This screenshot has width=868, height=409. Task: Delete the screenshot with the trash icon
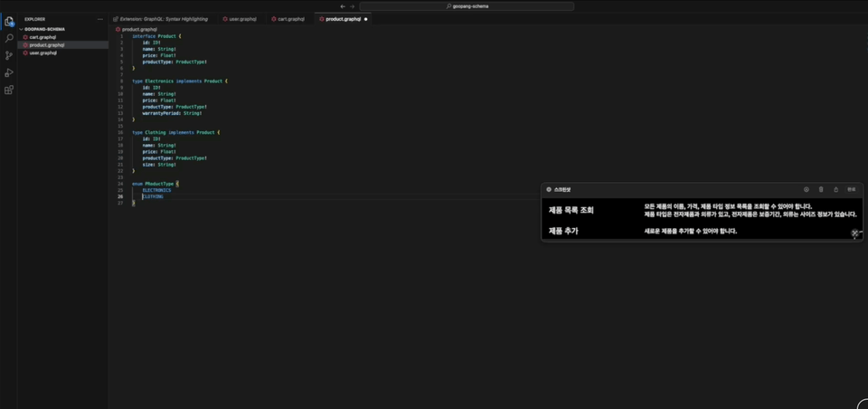click(822, 189)
